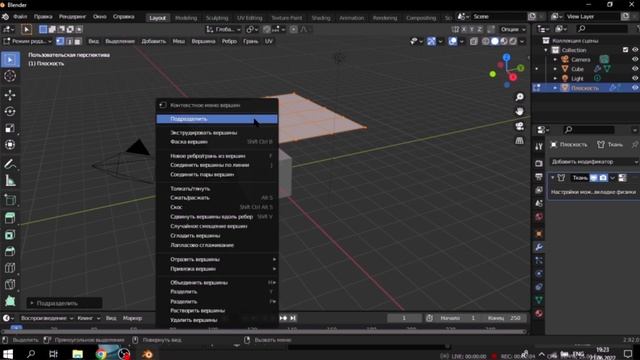The width and height of the screenshot is (640, 360).
Task: Click the current frame number field
Action: (404, 318)
